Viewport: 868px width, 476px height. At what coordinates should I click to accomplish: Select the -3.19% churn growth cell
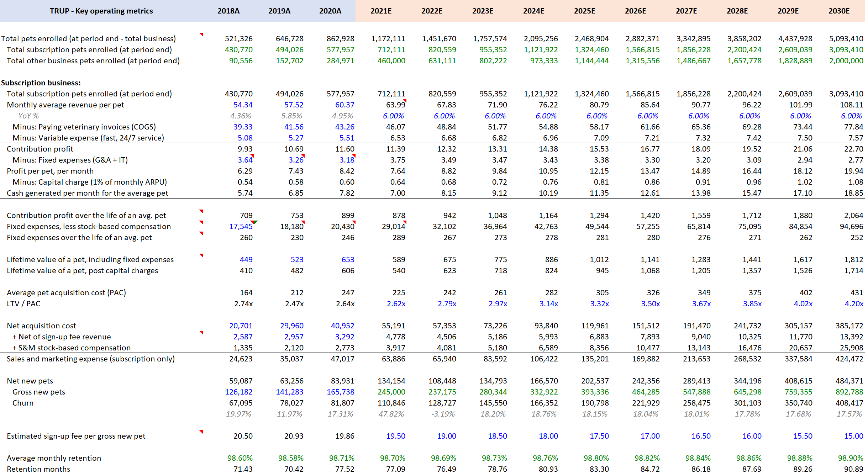coord(443,414)
